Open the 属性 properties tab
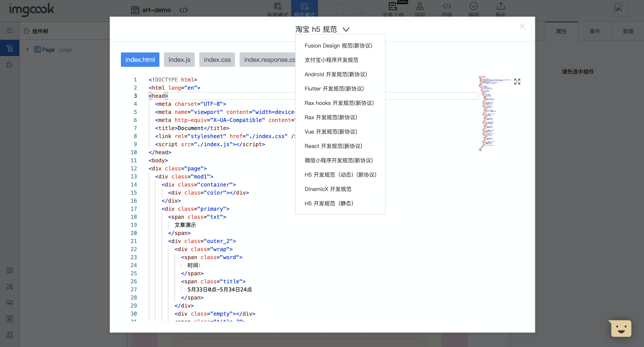Image resolution: width=644 pixels, height=347 pixels. 561,31
